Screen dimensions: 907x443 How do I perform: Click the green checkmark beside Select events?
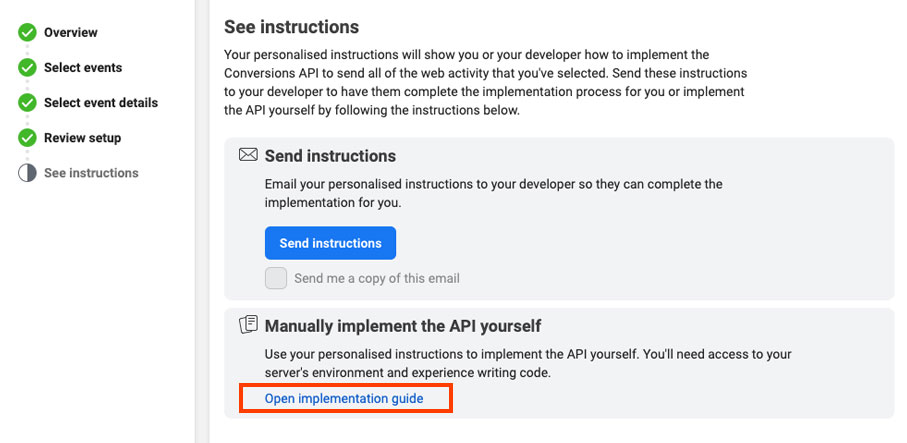tap(27, 68)
